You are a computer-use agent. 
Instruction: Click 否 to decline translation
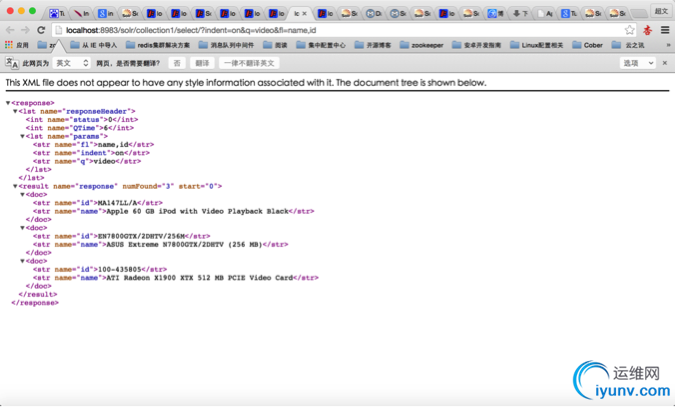point(177,63)
